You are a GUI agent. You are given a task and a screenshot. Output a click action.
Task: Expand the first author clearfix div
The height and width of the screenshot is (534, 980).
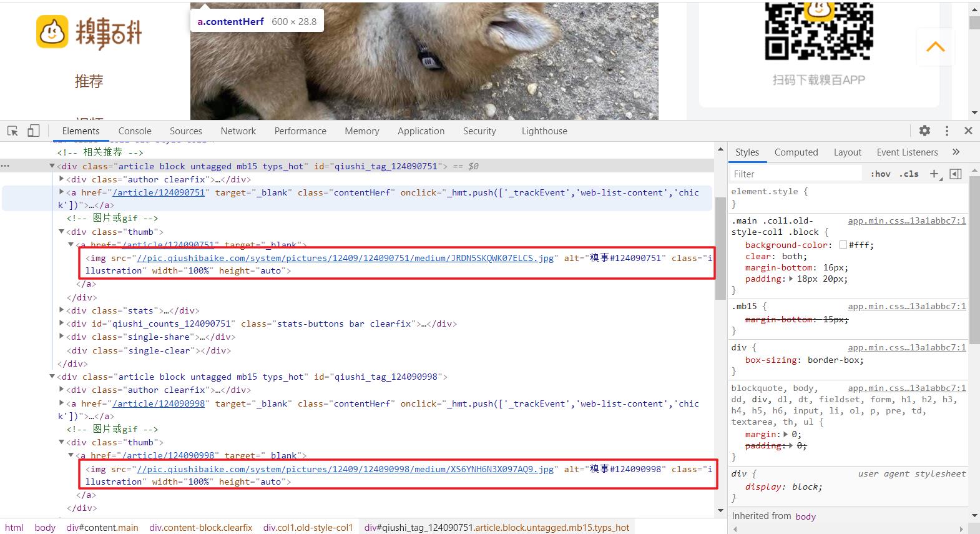pos(62,179)
